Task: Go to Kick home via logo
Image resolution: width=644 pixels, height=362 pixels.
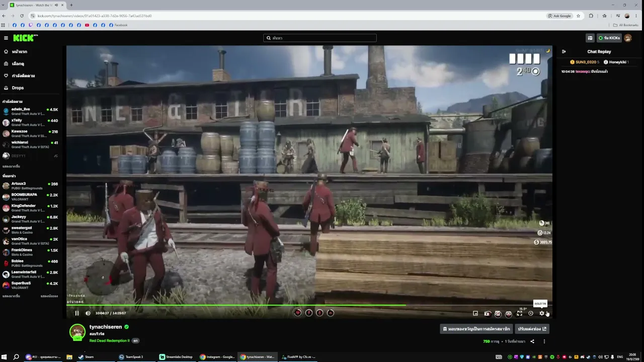Action: pyautogui.click(x=25, y=38)
